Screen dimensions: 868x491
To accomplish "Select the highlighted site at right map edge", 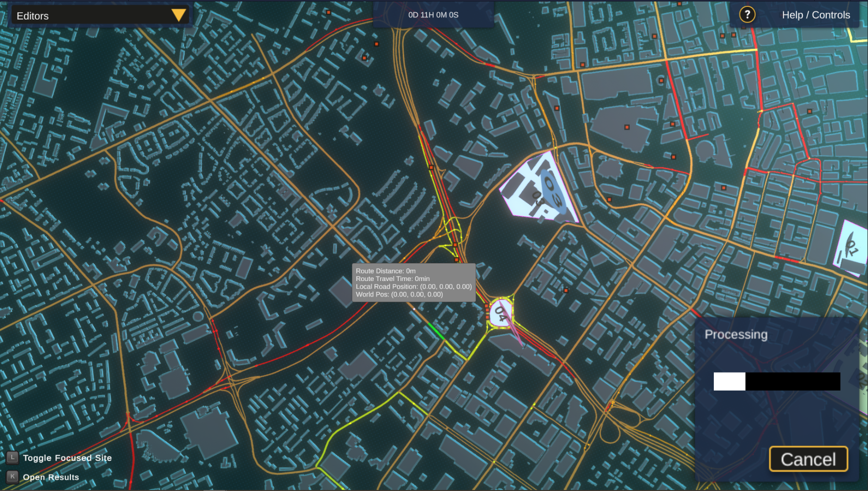I will click(852, 247).
